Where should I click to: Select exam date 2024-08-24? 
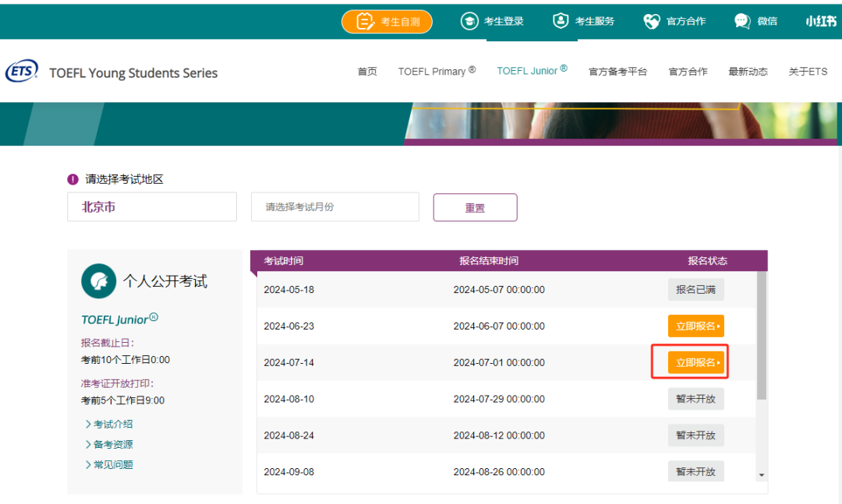[289, 435]
